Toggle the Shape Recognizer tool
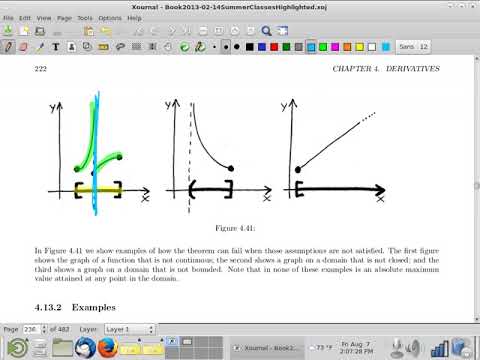480x360 pixels. (x=87, y=47)
